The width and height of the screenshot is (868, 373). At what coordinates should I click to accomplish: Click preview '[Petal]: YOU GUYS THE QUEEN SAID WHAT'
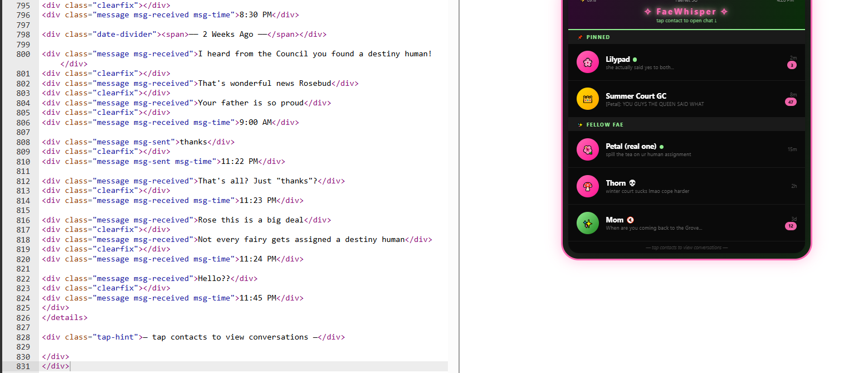655,104
